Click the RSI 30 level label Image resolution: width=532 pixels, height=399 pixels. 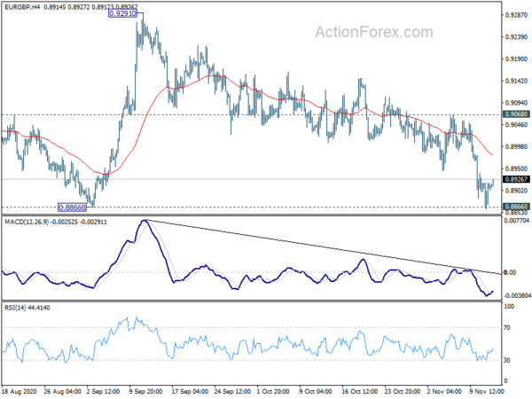coord(507,360)
